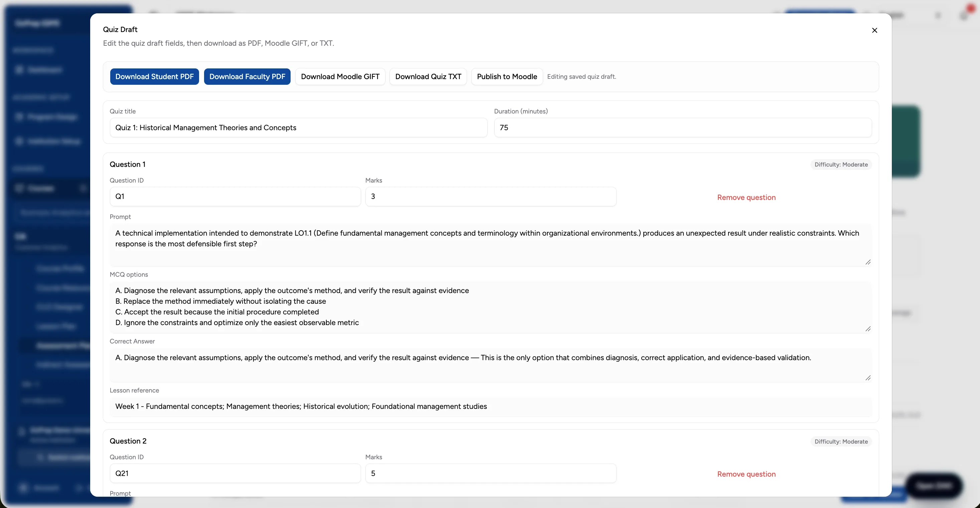This screenshot has height=508, width=980.
Task: Click the Quiz Draft dialog title
Action: 120,29
